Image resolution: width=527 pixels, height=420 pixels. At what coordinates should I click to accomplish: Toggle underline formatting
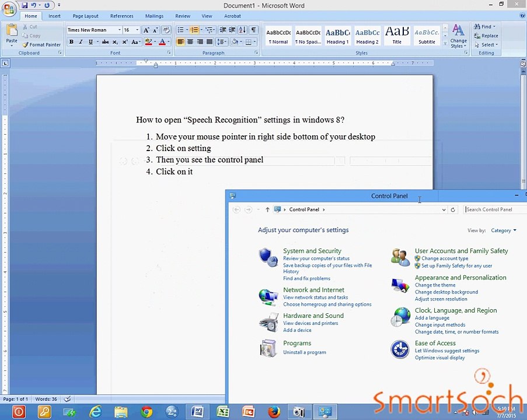tap(90, 42)
